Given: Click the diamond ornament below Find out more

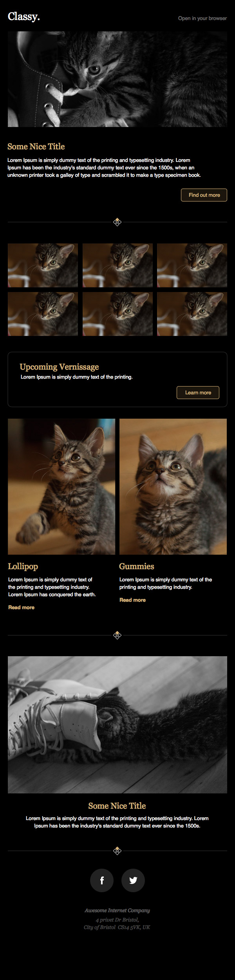Looking at the screenshot, I should tap(117, 222).
